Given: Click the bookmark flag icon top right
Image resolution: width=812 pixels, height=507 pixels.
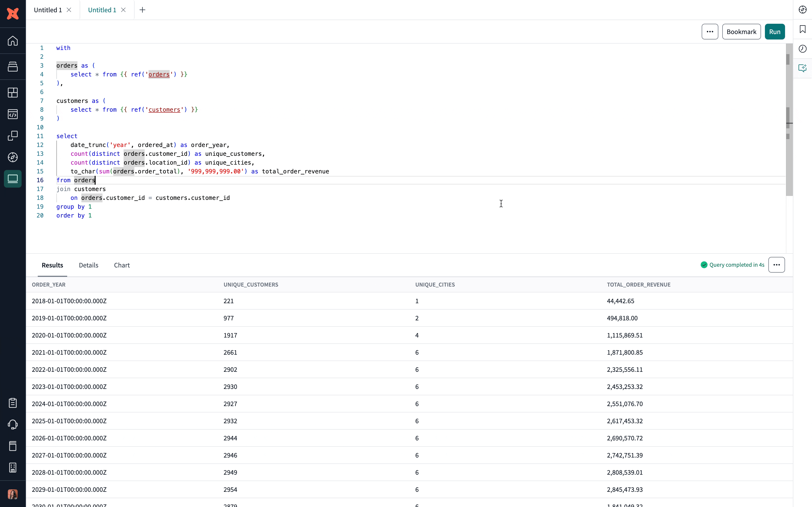Looking at the screenshot, I should point(802,29).
